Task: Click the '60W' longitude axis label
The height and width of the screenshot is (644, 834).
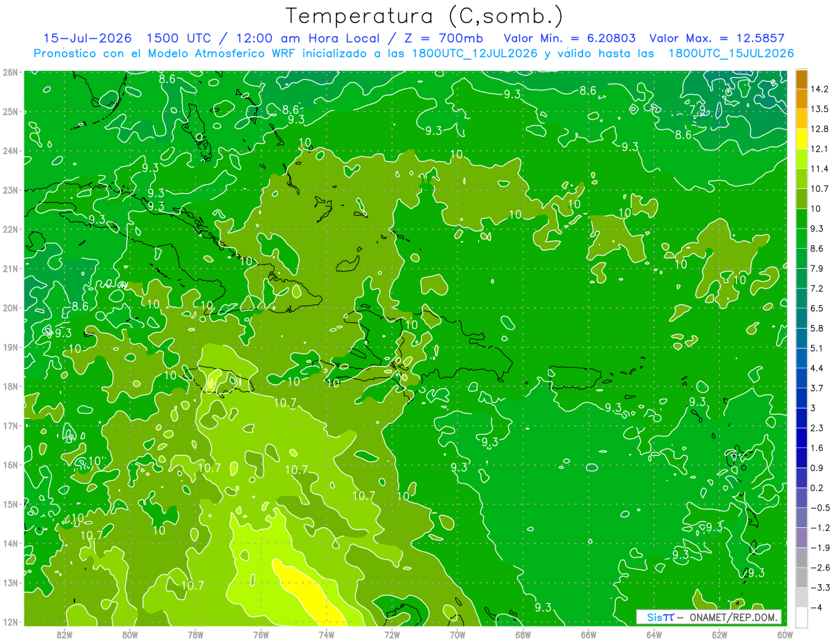Action: (x=785, y=634)
